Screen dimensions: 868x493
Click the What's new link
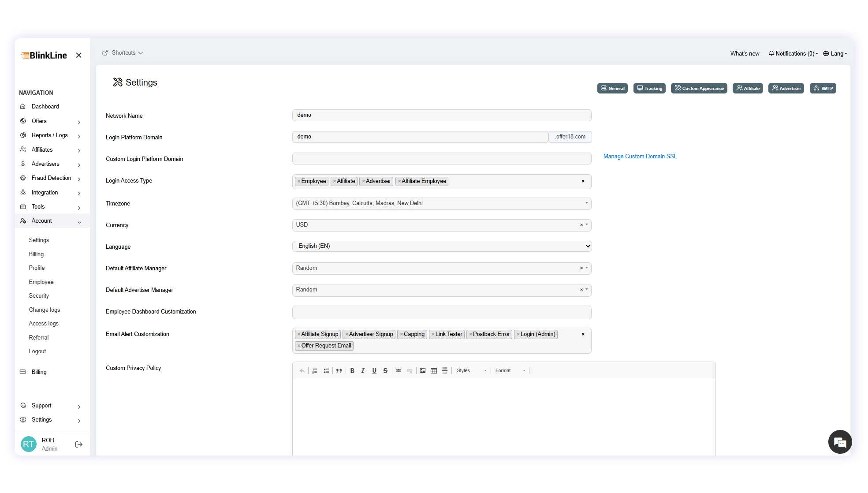(x=744, y=53)
